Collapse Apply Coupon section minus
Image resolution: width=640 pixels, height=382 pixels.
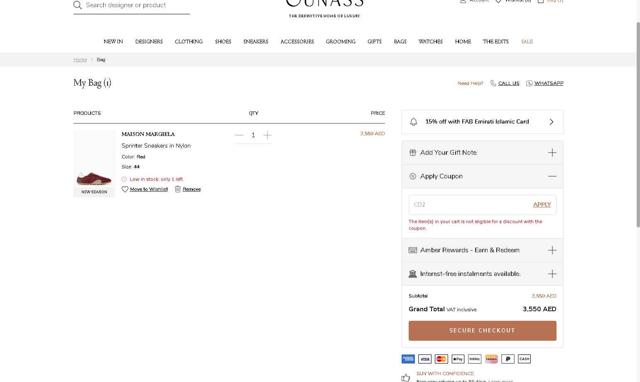coord(552,176)
